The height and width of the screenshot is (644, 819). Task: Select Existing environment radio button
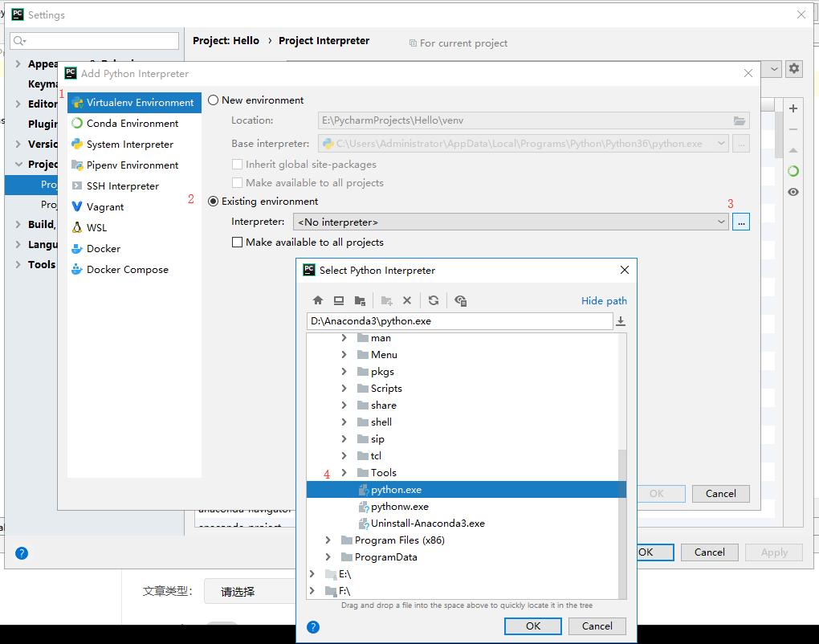click(213, 201)
